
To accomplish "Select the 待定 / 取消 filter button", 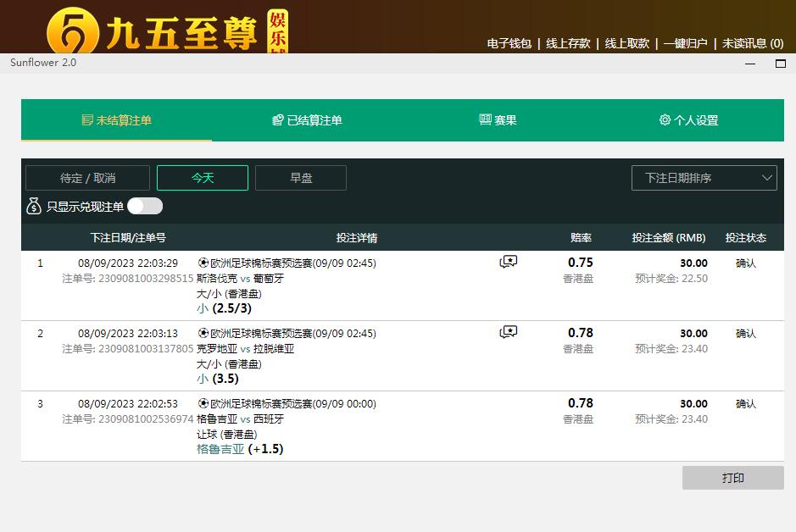I will [87, 178].
